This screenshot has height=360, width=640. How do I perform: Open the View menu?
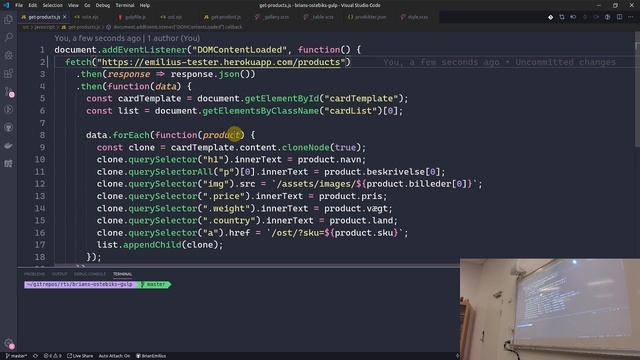click(x=73, y=5)
